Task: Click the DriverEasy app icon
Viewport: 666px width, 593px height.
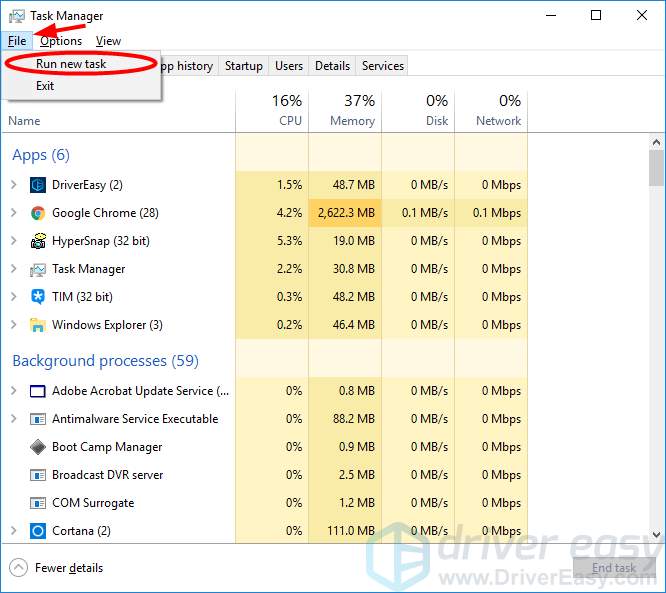Action: coord(38,185)
